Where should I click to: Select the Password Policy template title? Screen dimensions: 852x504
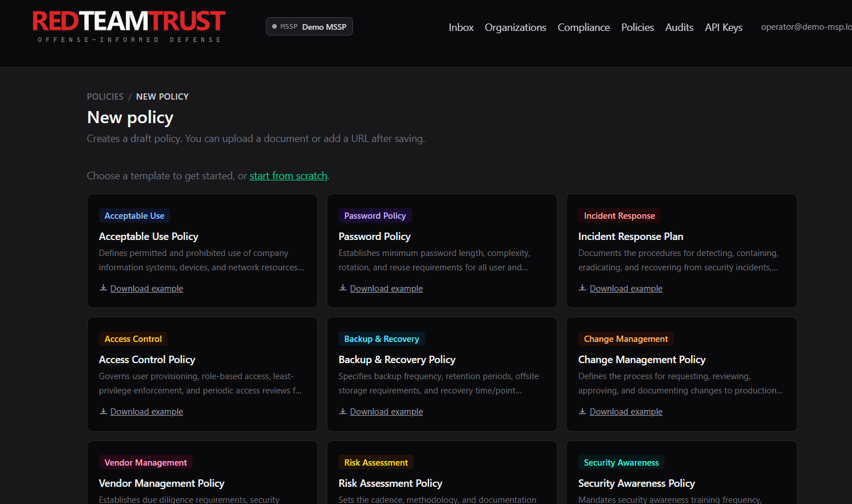[374, 237]
